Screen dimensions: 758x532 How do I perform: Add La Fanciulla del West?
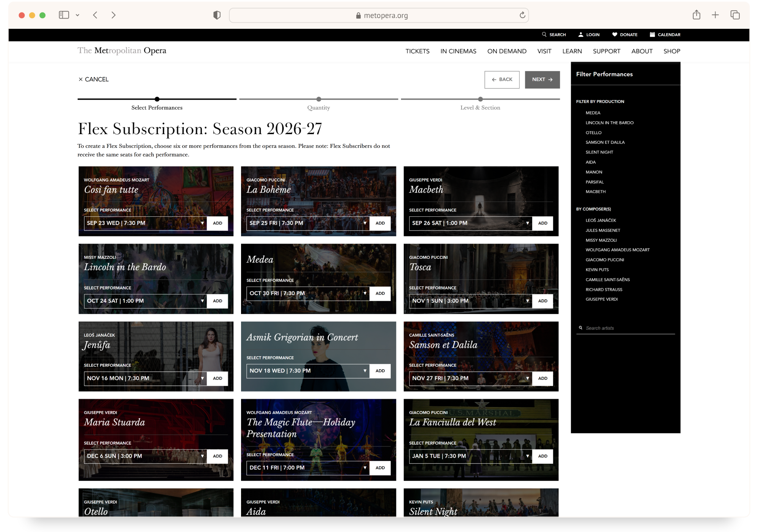[543, 456]
